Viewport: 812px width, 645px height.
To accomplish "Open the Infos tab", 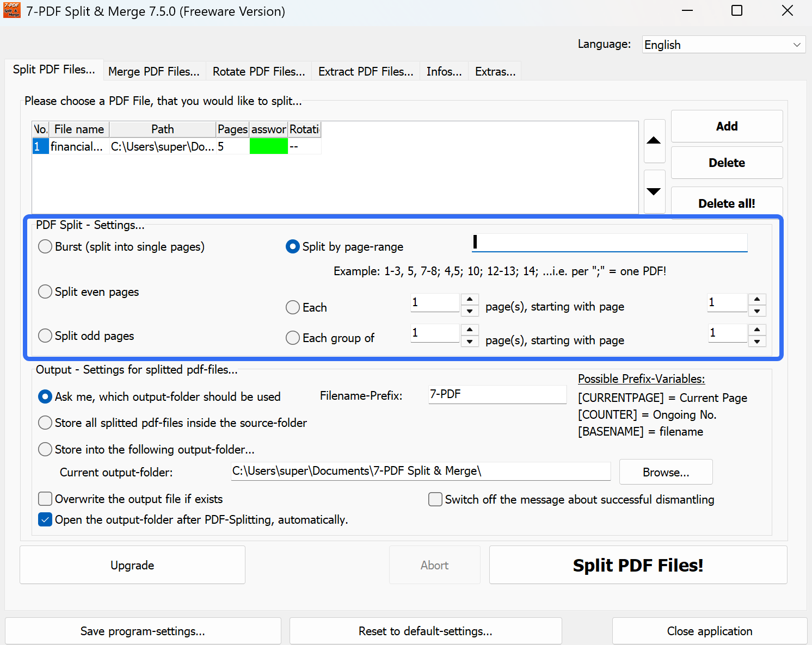I will click(x=444, y=71).
